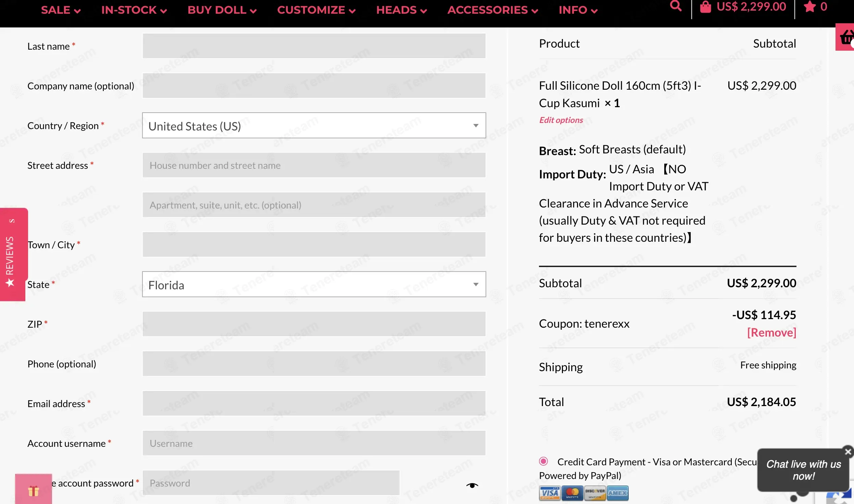This screenshot has height=504, width=854.
Task: Remove the tenerexx coupon
Action: (x=771, y=332)
